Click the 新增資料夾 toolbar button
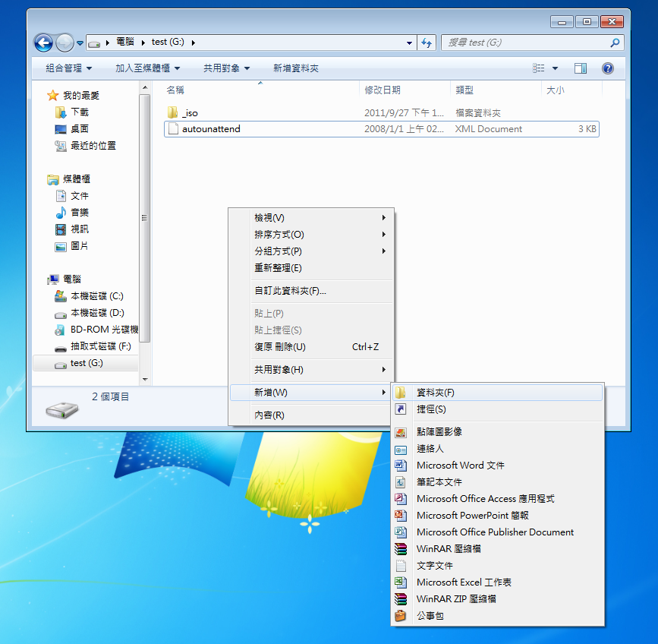The image size is (658, 644). pos(296,68)
